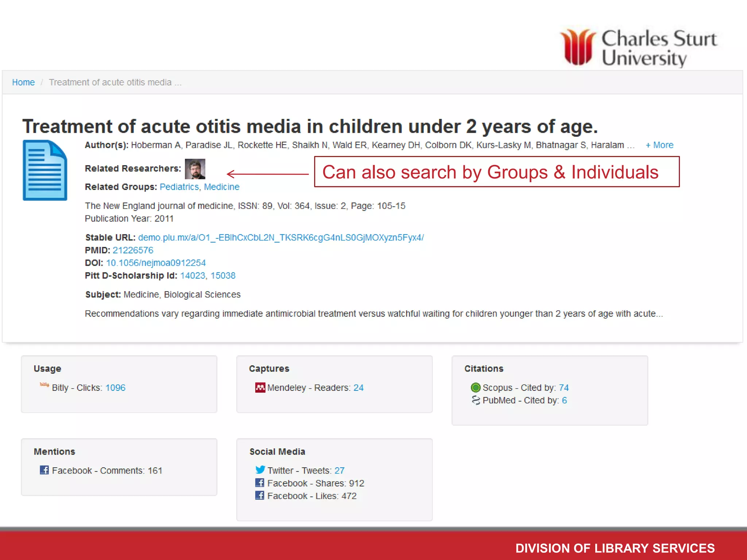Click Mendeley readers count 24
This screenshot has width=747, height=560.
[359, 388]
